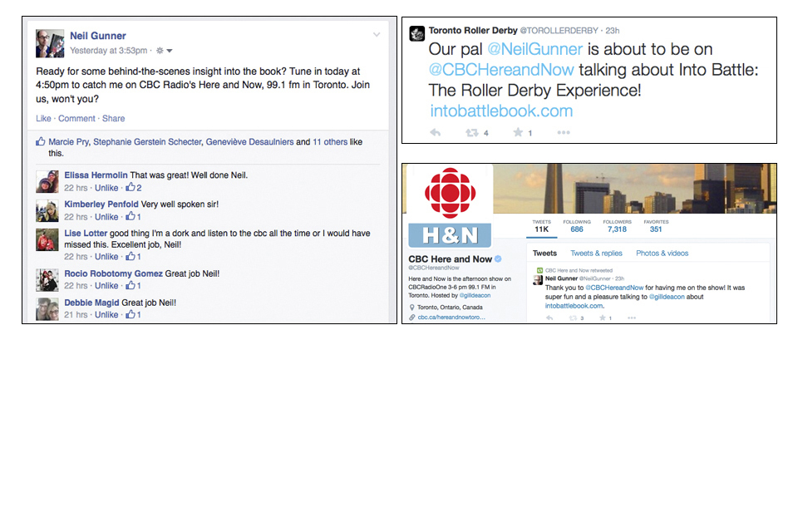The width and height of the screenshot is (798, 532).
Task: Unlike Lise Lotter's comment
Action: 106,257
